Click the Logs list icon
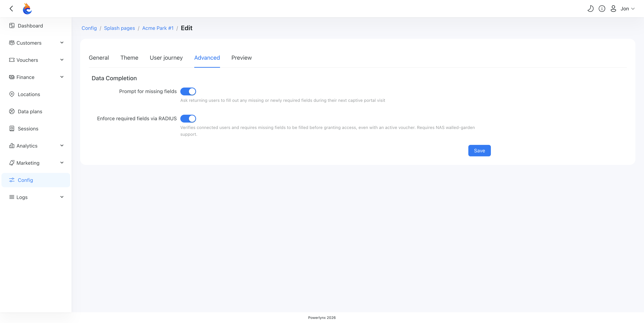The image size is (644, 323). (x=12, y=197)
